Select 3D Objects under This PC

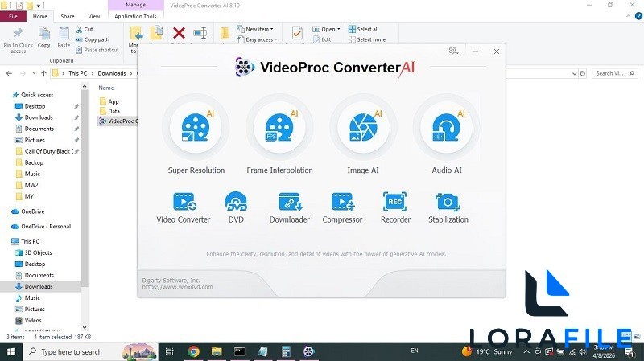coord(38,252)
